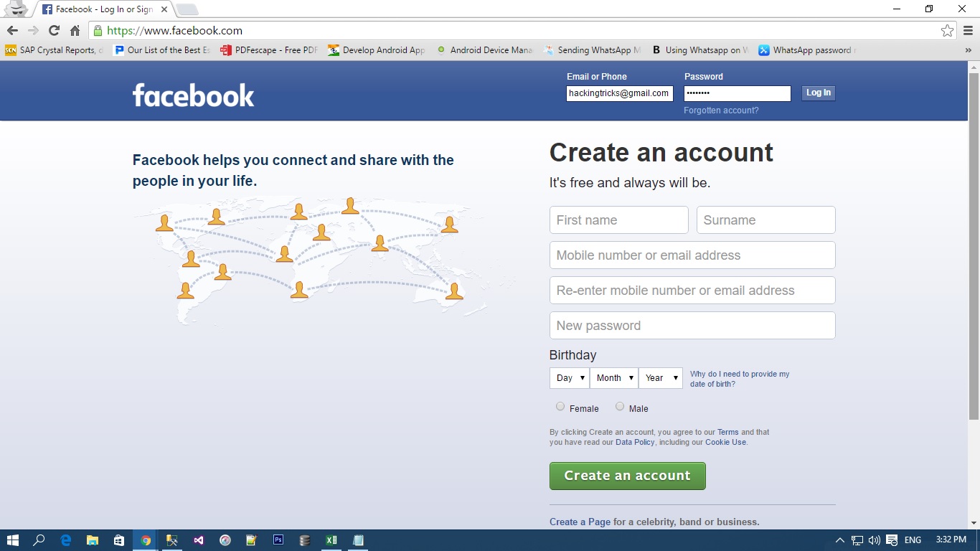Open the Day birthday dropdown
The width and height of the screenshot is (980, 551).
pos(570,378)
